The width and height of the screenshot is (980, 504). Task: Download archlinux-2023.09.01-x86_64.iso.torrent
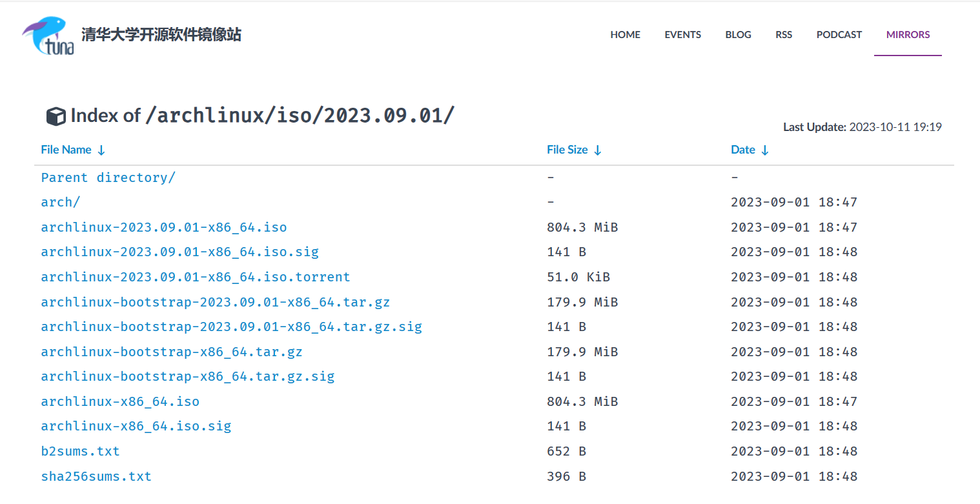click(196, 277)
